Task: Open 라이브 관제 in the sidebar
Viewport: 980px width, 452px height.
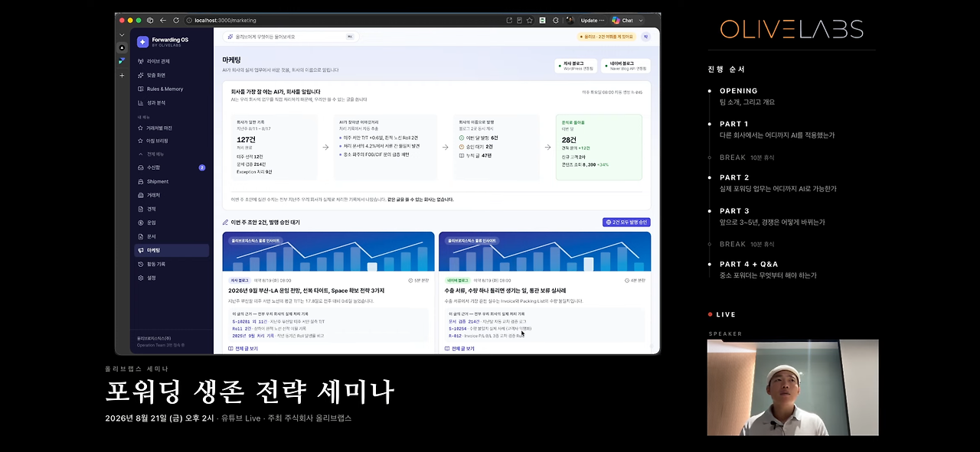Action: click(x=172, y=61)
